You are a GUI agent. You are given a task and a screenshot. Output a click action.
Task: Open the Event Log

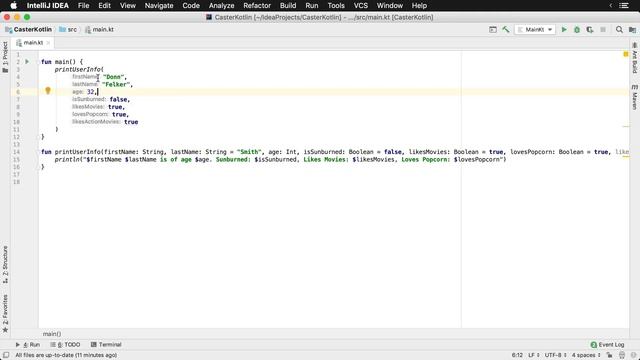point(607,344)
